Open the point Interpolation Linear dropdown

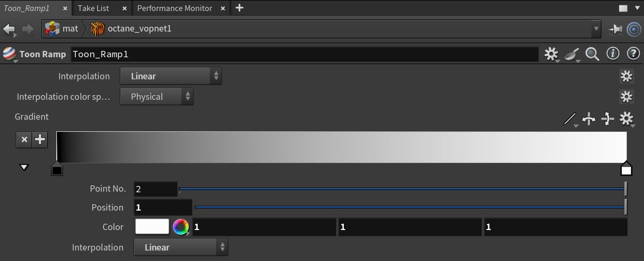click(181, 247)
